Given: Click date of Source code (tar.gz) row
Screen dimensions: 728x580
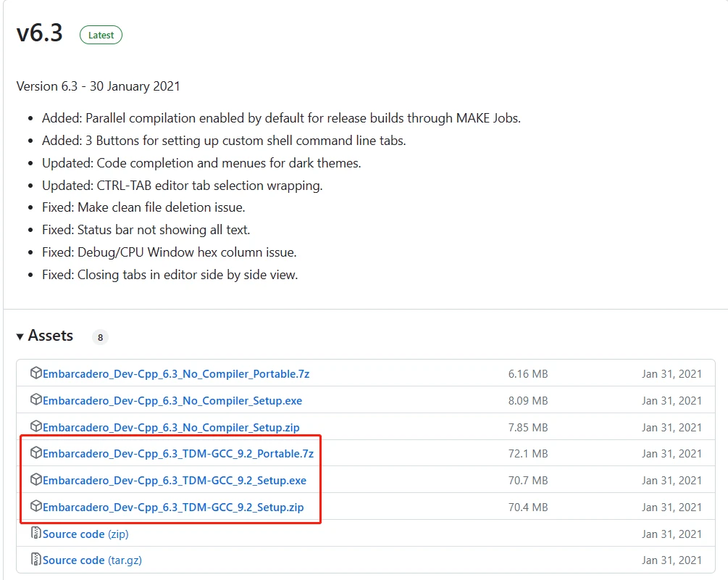Looking at the screenshot, I should 671,560.
